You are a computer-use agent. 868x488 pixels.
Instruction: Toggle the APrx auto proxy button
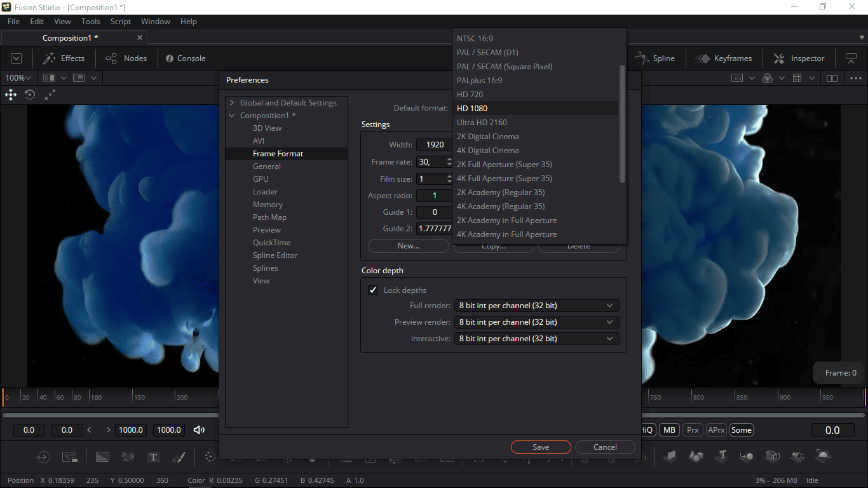[x=716, y=430]
